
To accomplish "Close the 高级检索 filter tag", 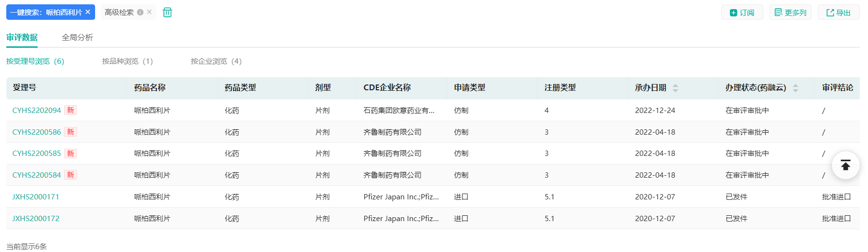I will [150, 12].
